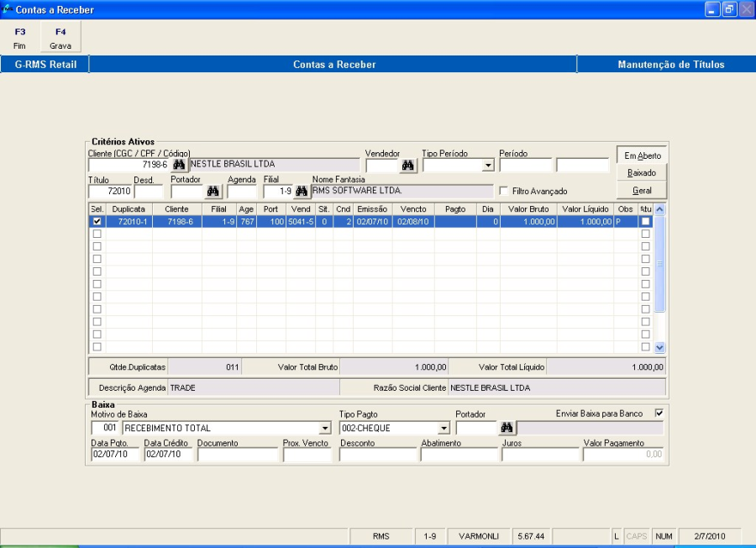Expand the Tipo Pagto combo box

(444, 429)
